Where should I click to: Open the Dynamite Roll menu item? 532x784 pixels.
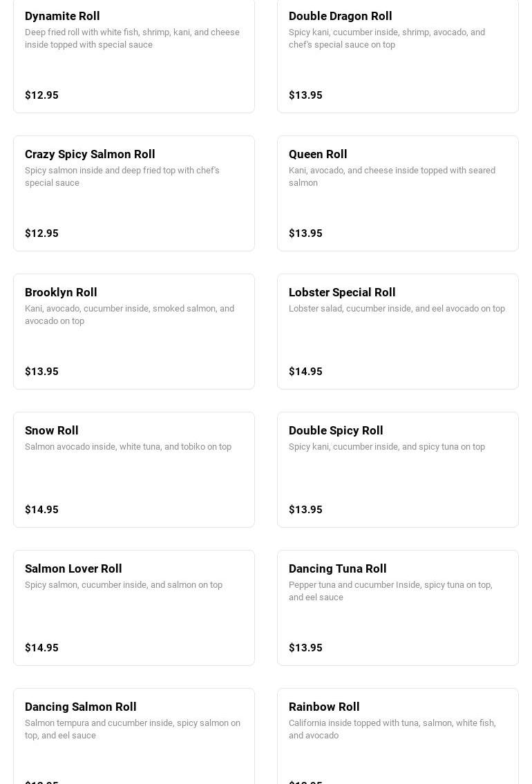(62, 16)
